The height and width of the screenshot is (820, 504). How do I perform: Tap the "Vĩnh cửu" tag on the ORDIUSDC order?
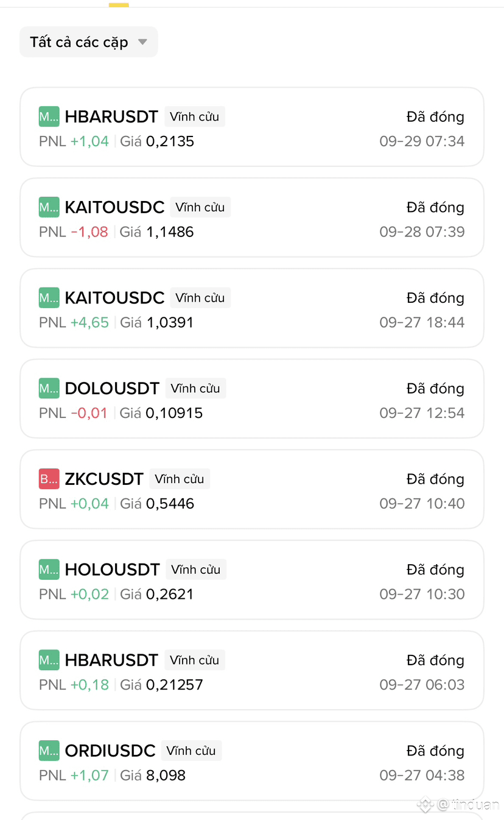tap(191, 751)
